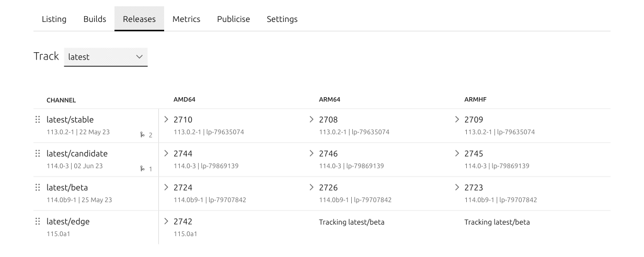
Task: Click drag handle icon for latest/beta
Action: tap(38, 188)
